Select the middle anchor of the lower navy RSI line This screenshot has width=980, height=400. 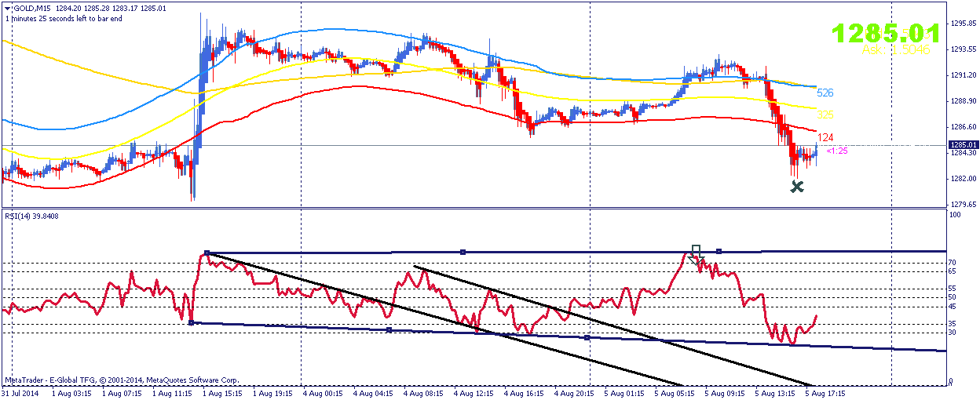point(389,330)
